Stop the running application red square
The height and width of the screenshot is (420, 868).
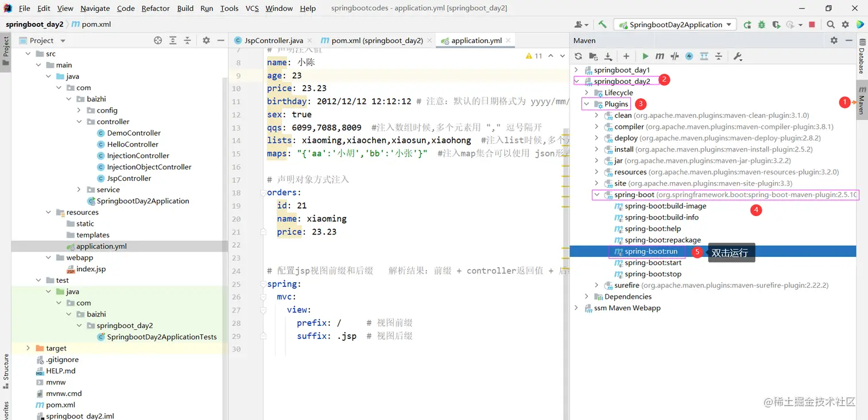point(812,25)
